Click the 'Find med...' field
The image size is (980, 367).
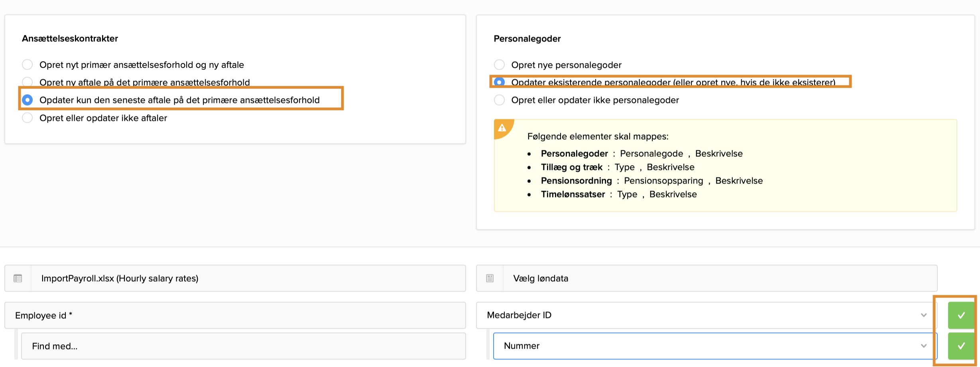[x=243, y=346]
